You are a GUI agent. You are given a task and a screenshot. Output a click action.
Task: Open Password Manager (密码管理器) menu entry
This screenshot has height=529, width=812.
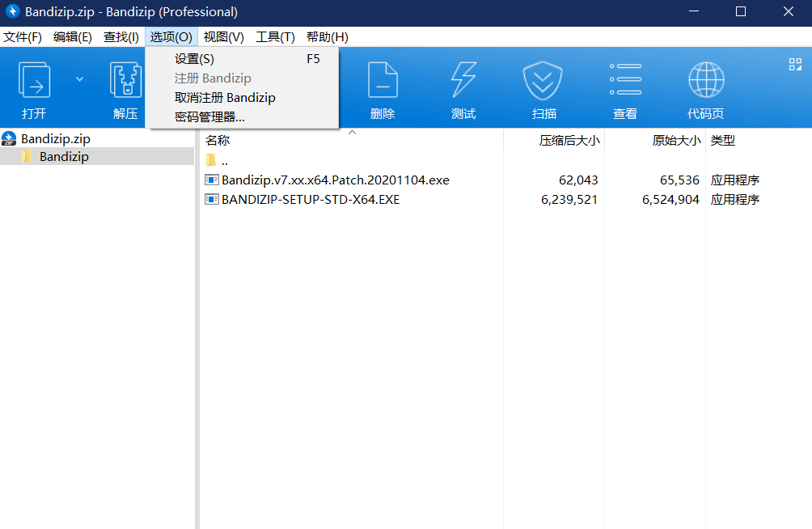242,117
